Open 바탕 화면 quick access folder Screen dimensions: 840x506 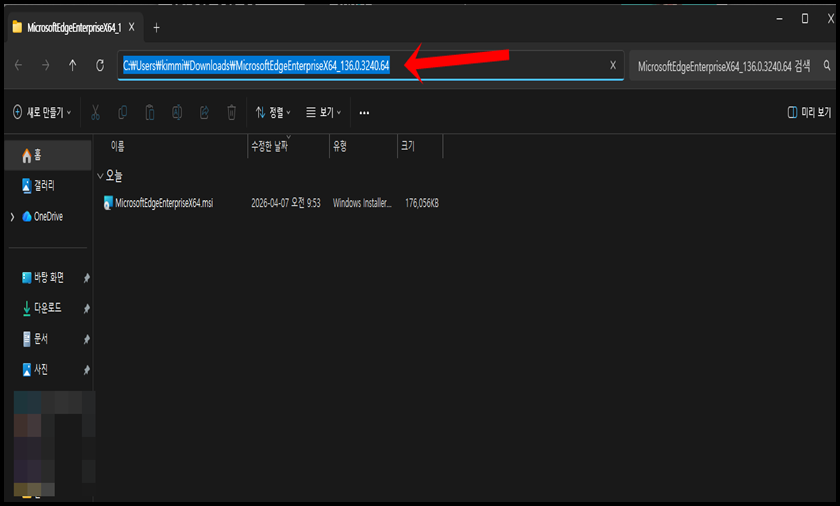point(43,277)
